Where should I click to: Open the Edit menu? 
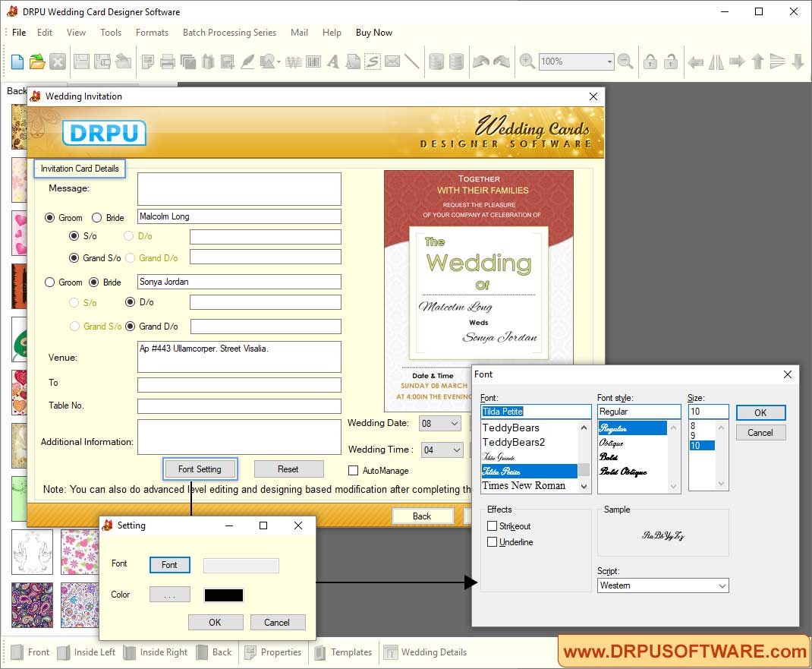(45, 33)
